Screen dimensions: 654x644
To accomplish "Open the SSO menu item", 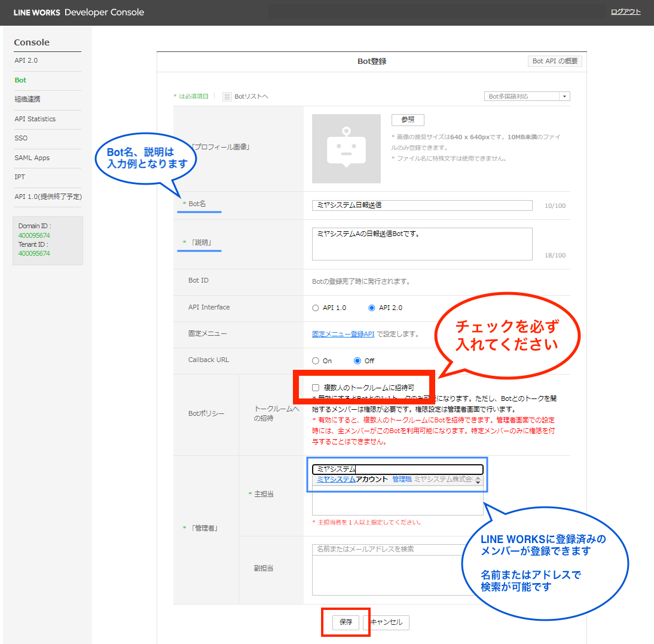I will 21,138.
